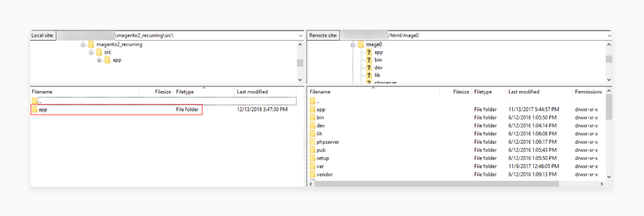The image size is (644, 216).
Task: Select remote pub folder in file list
Action: click(457, 150)
